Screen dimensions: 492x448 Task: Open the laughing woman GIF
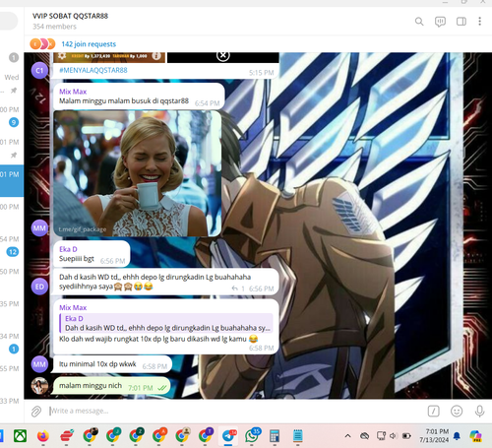click(x=138, y=173)
